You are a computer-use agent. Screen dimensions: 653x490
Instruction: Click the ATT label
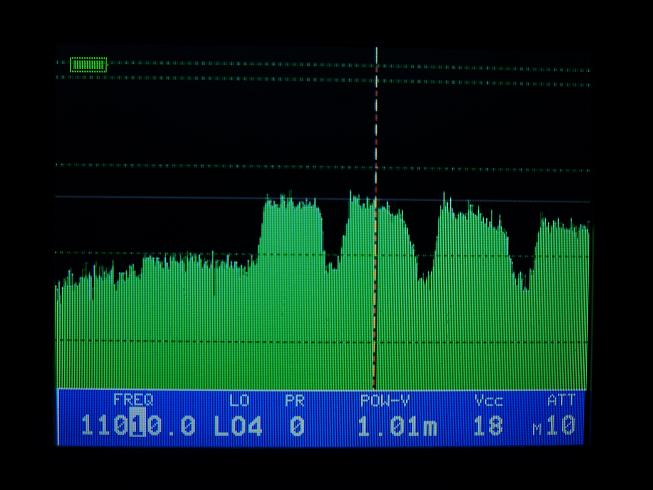click(x=561, y=400)
